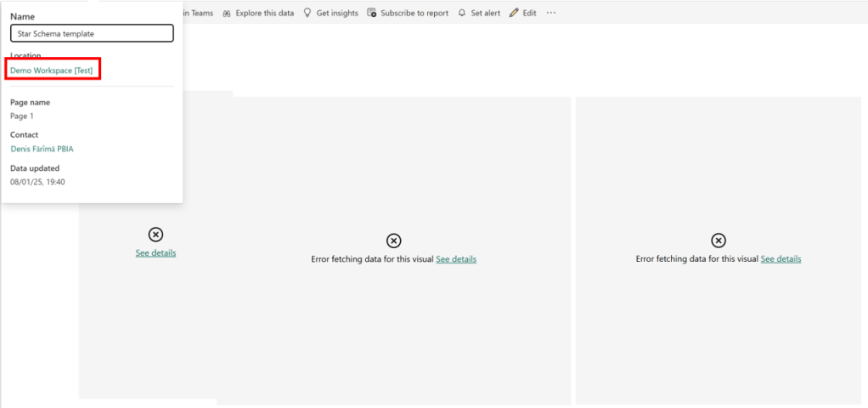Select the 'Page 1' page name text

coord(22,116)
